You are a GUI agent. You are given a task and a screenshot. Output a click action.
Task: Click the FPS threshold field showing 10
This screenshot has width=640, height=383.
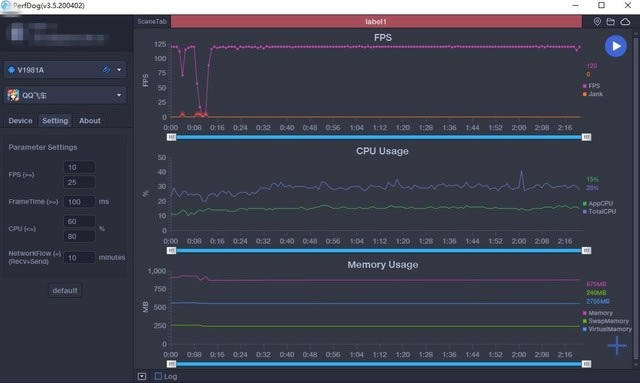pyautogui.click(x=79, y=167)
